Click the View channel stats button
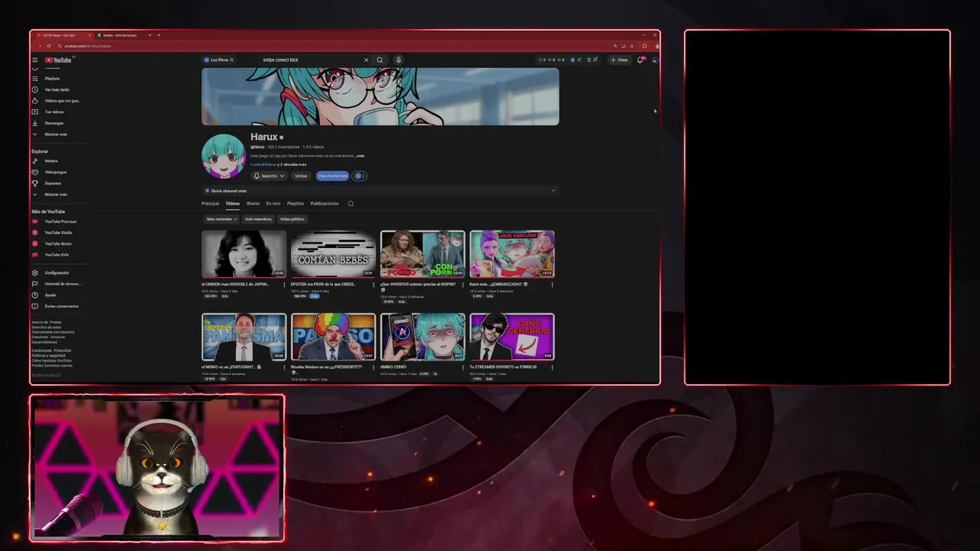The image size is (980, 551). [332, 176]
